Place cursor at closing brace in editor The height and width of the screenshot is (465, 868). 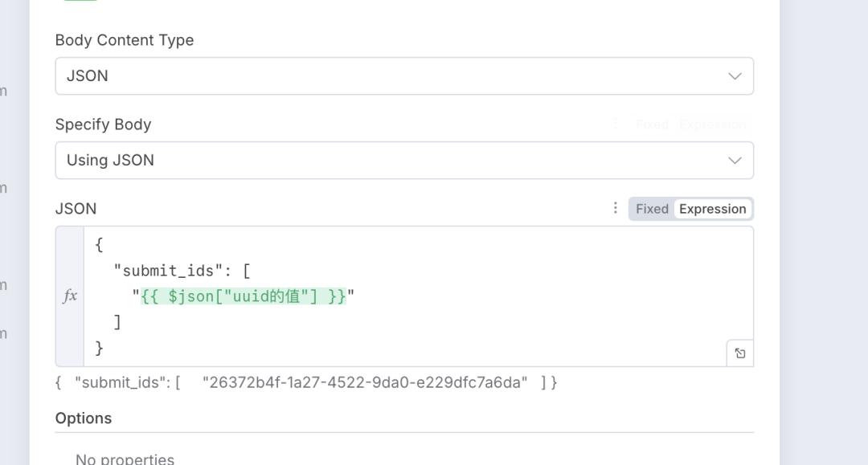100,348
